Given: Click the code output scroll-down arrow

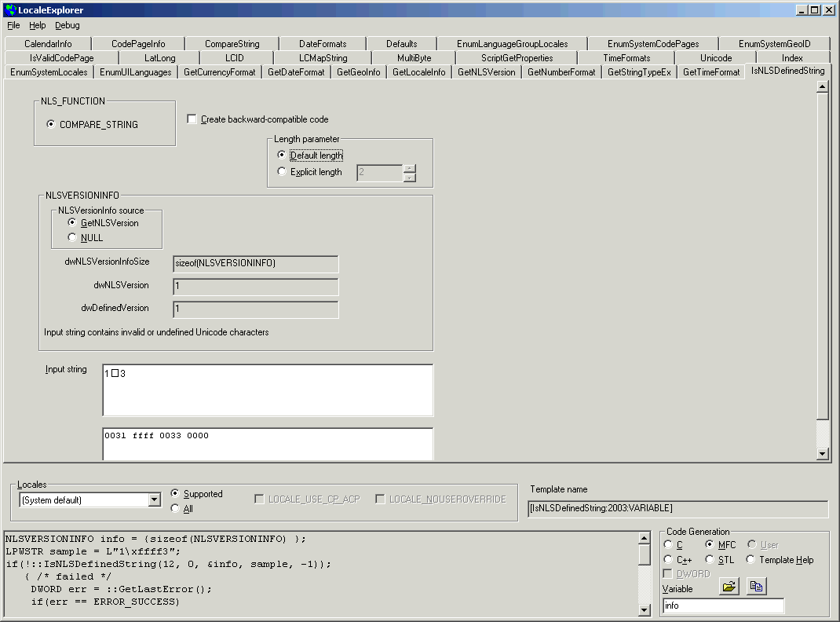Looking at the screenshot, I should pyautogui.click(x=645, y=609).
